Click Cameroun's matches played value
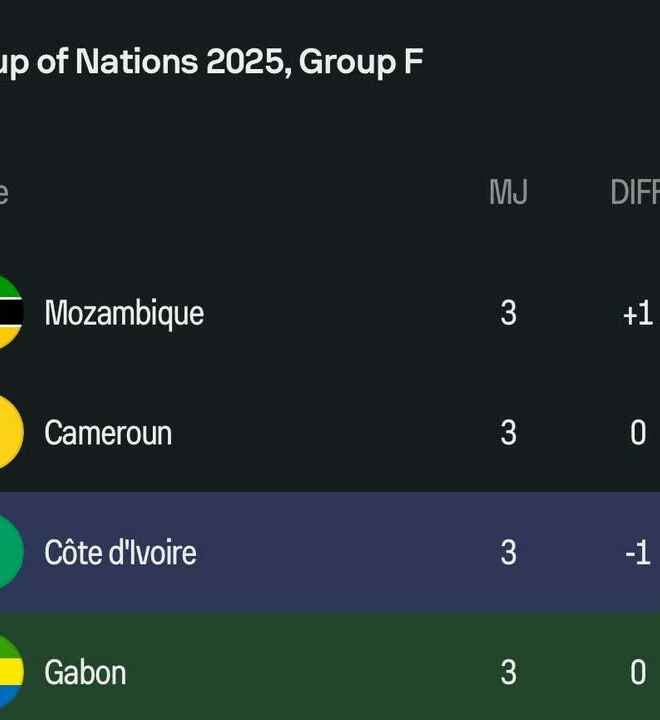This screenshot has height=720, width=660. pos(508,433)
